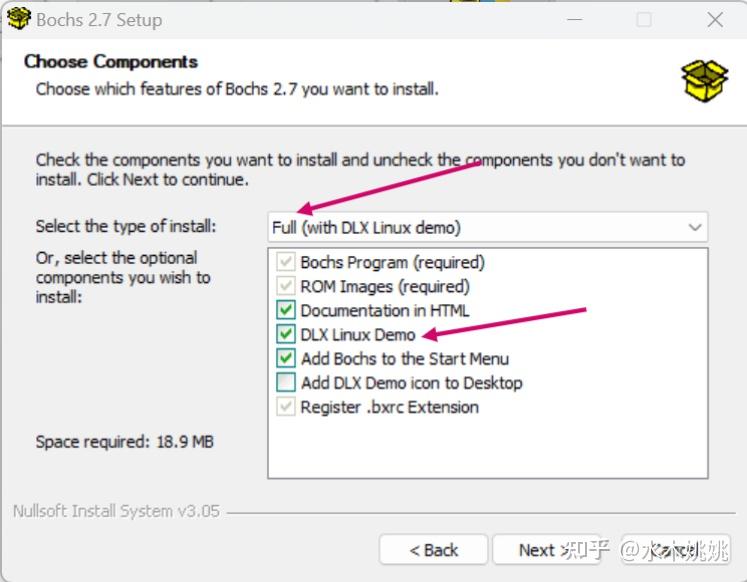Click the Bochs icon in the title bar
The width and height of the screenshot is (747, 582).
pyautogui.click(x=18, y=19)
